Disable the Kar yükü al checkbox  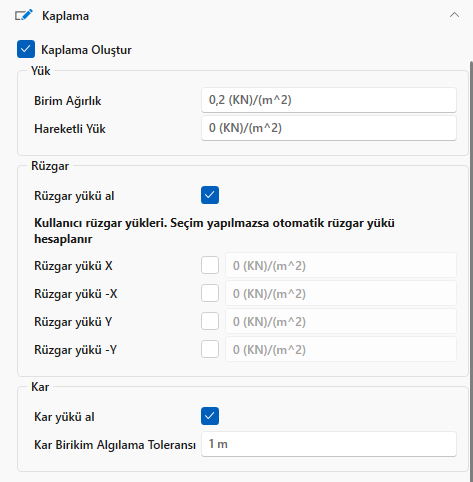[x=210, y=416]
